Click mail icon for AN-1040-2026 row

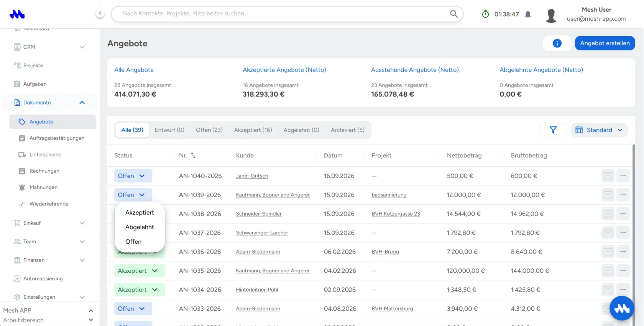[608, 176]
